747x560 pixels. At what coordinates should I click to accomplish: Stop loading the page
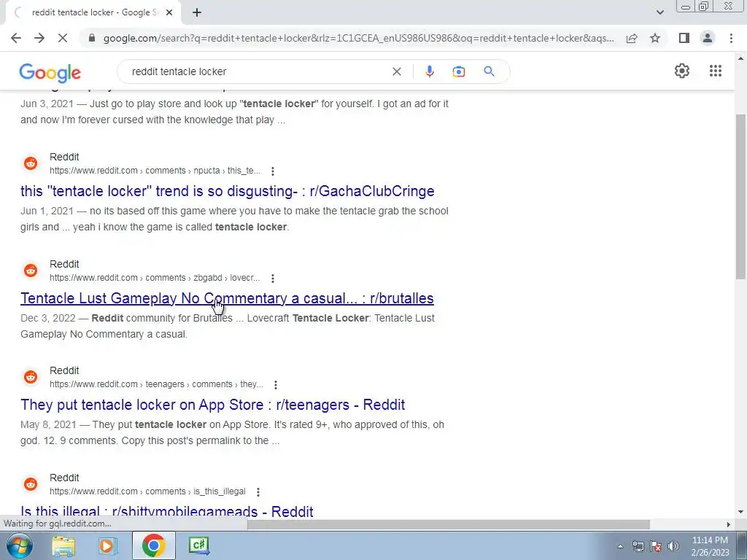pos(63,38)
